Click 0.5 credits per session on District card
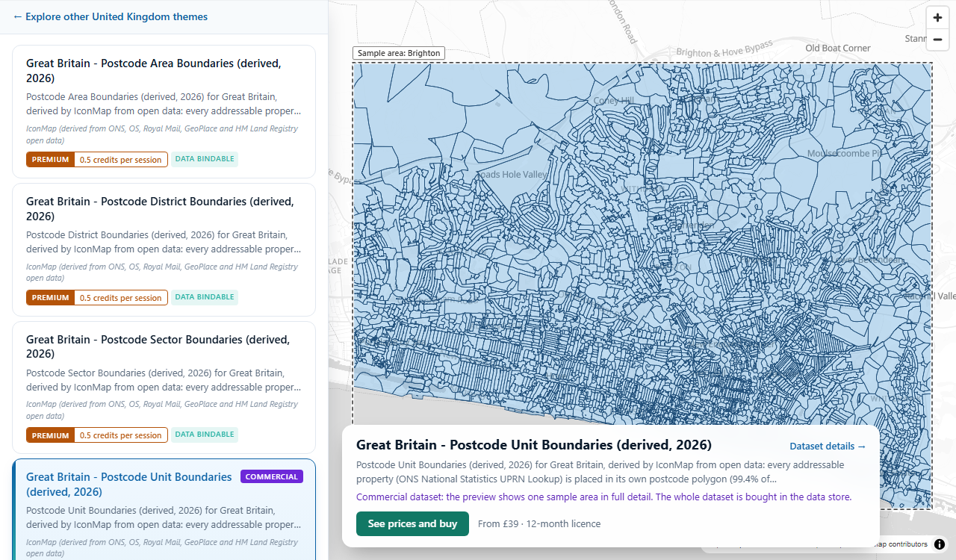 (121, 298)
